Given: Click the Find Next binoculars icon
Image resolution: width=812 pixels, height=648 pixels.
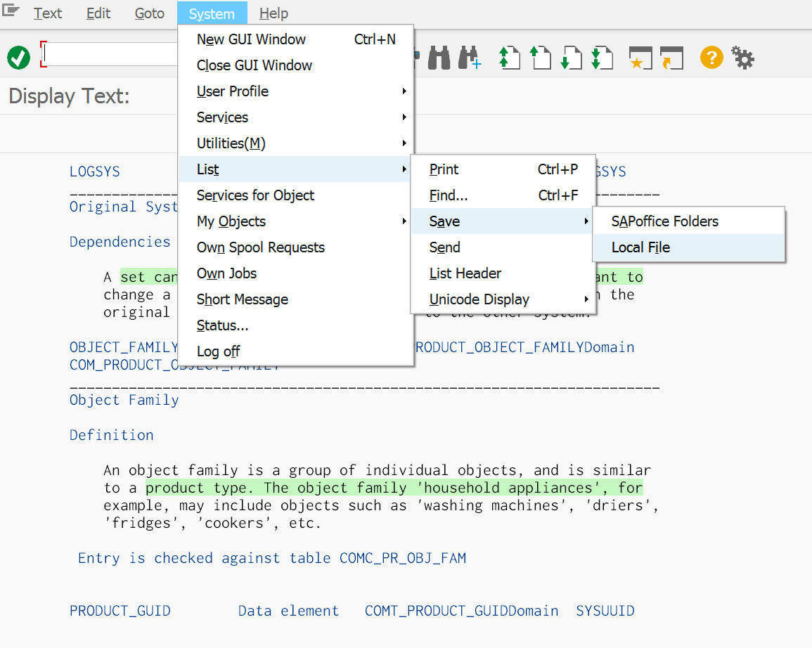Looking at the screenshot, I should [x=470, y=57].
